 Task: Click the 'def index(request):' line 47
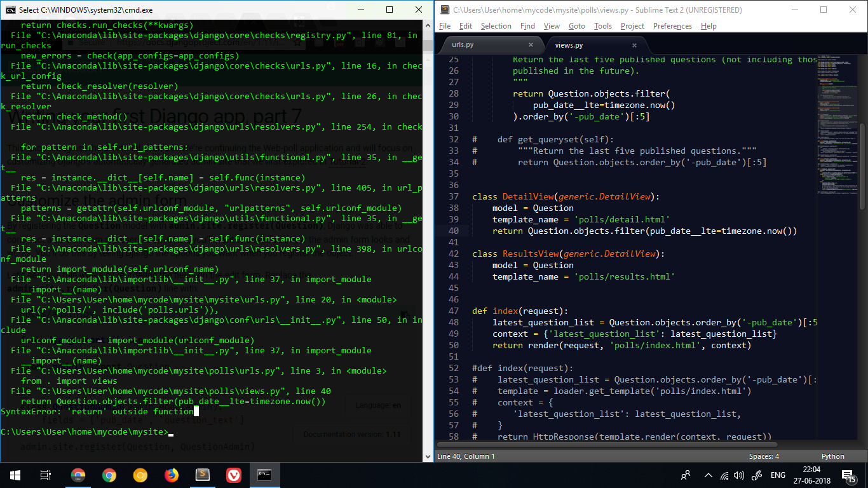(x=520, y=311)
